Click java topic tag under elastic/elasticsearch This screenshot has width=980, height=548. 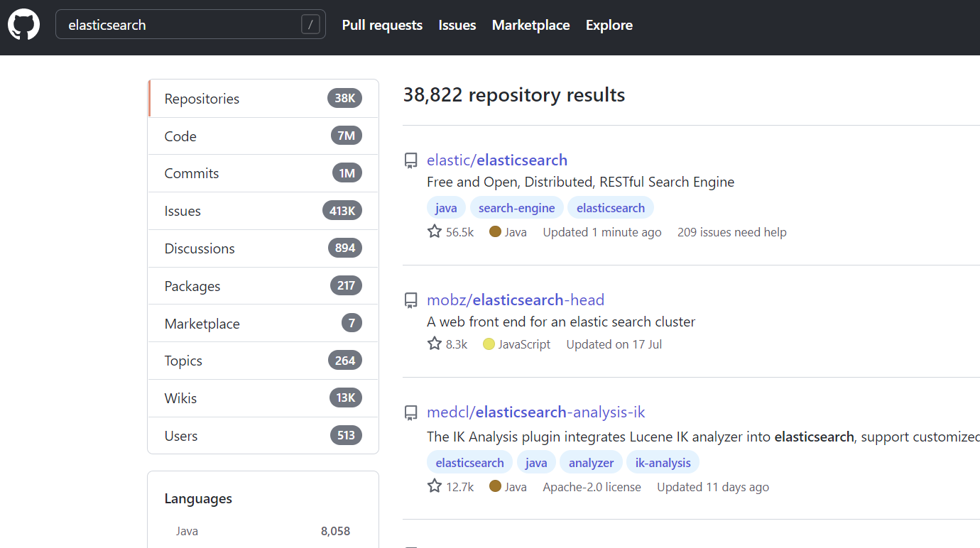click(x=446, y=208)
